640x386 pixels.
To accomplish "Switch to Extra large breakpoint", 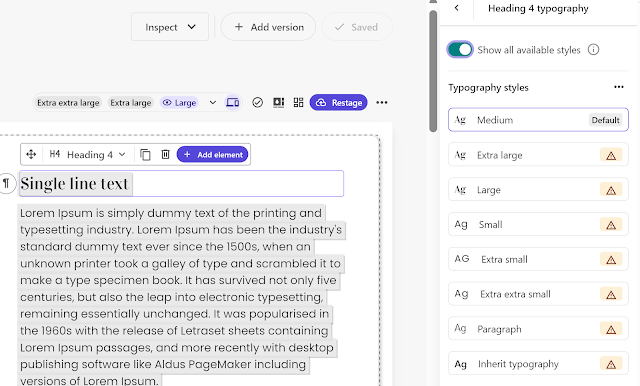I will click(131, 102).
